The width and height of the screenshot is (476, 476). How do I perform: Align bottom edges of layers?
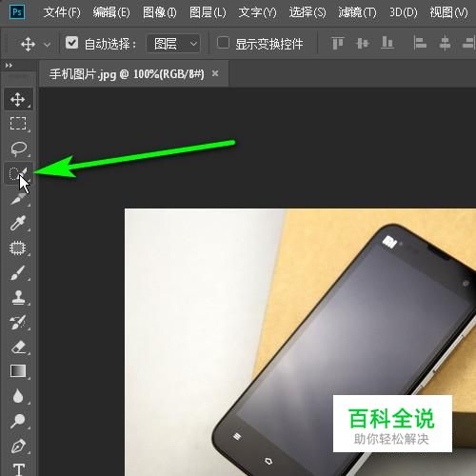(387, 43)
